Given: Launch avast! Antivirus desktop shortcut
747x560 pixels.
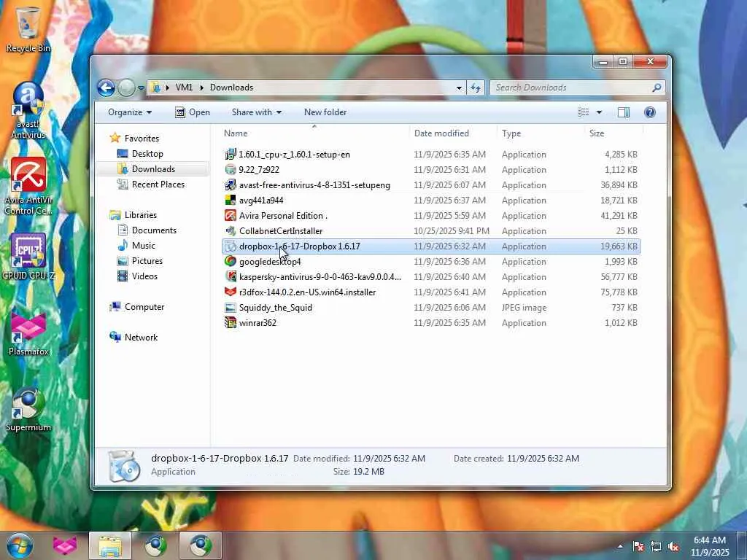Looking at the screenshot, I should [28, 111].
